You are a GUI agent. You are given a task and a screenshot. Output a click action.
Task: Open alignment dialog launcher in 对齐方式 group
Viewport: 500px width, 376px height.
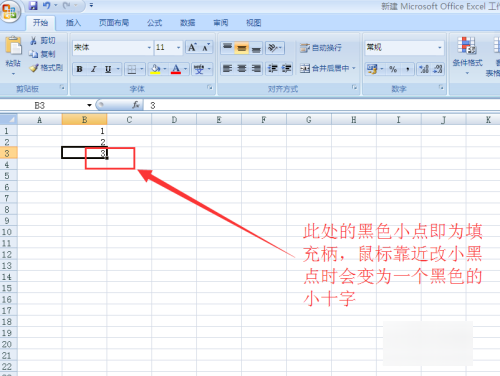coord(355,88)
